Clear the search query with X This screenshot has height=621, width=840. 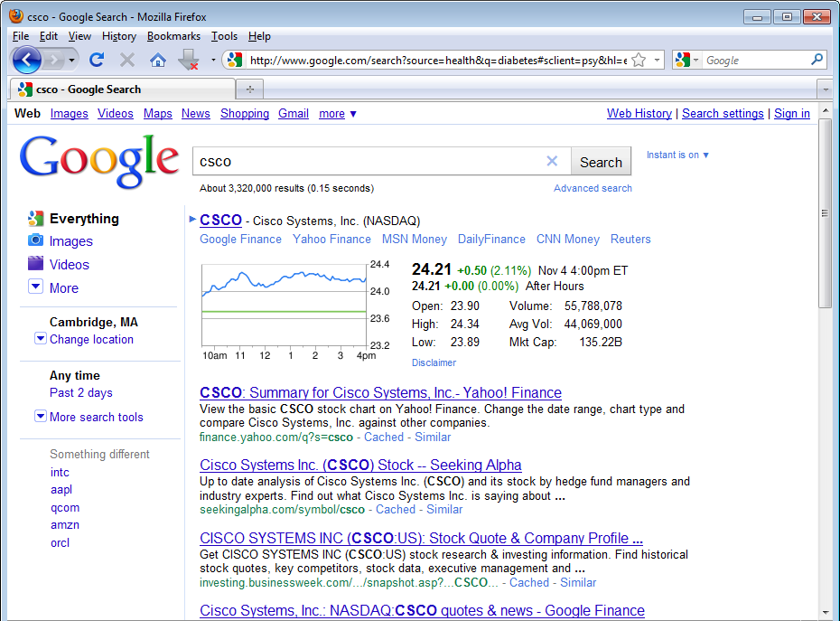[552, 161]
